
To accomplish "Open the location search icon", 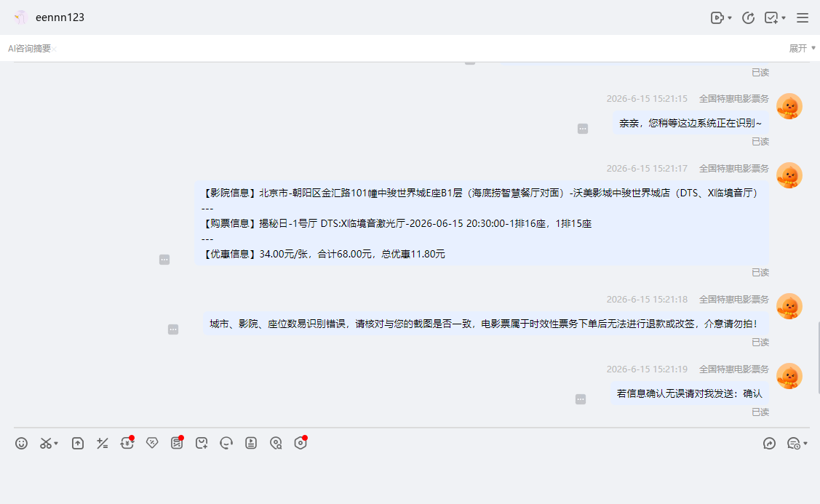I will click(276, 444).
